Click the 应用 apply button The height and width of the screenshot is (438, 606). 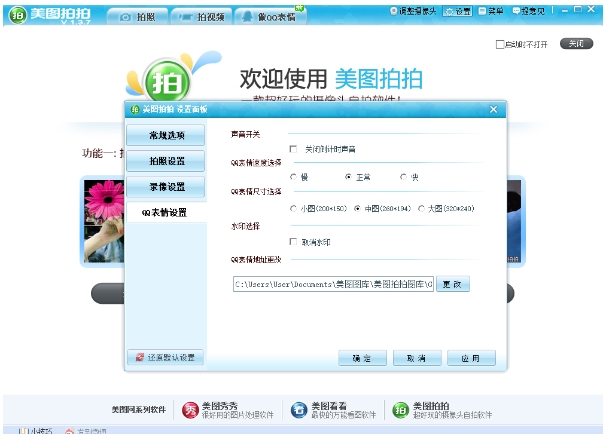tap(471, 358)
